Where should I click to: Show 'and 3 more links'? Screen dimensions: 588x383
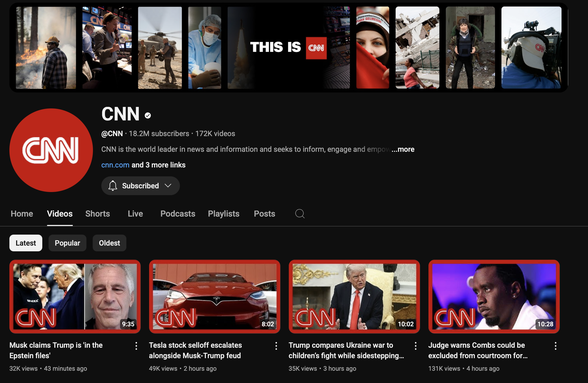tap(158, 165)
